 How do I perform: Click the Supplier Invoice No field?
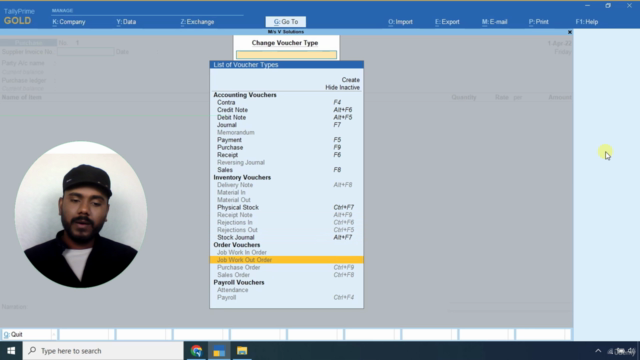click(86, 52)
